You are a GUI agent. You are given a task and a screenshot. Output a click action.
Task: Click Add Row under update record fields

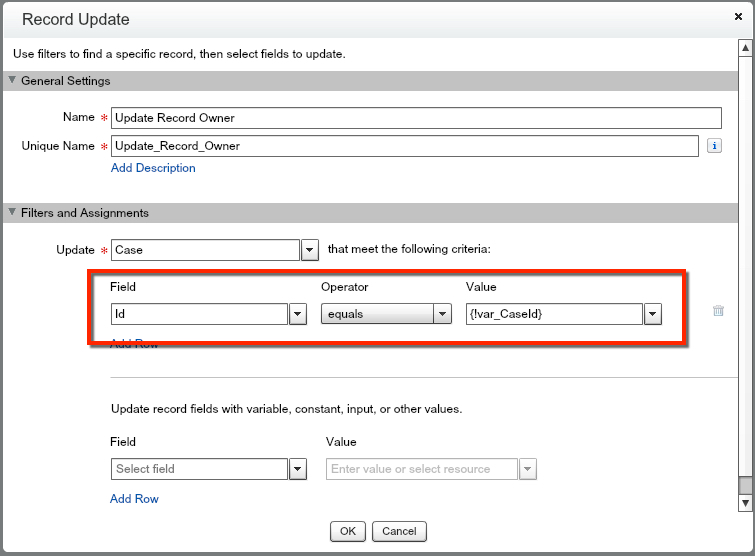click(134, 498)
